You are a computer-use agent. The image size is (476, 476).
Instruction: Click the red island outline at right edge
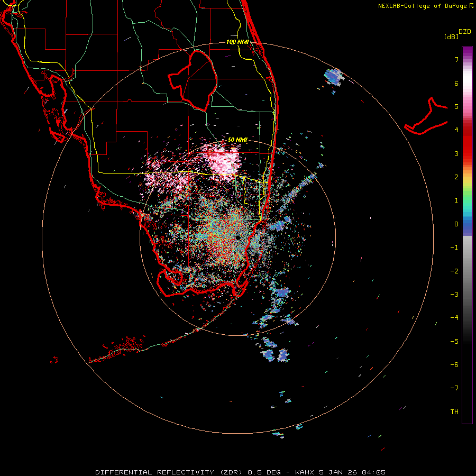(x=426, y=116)
